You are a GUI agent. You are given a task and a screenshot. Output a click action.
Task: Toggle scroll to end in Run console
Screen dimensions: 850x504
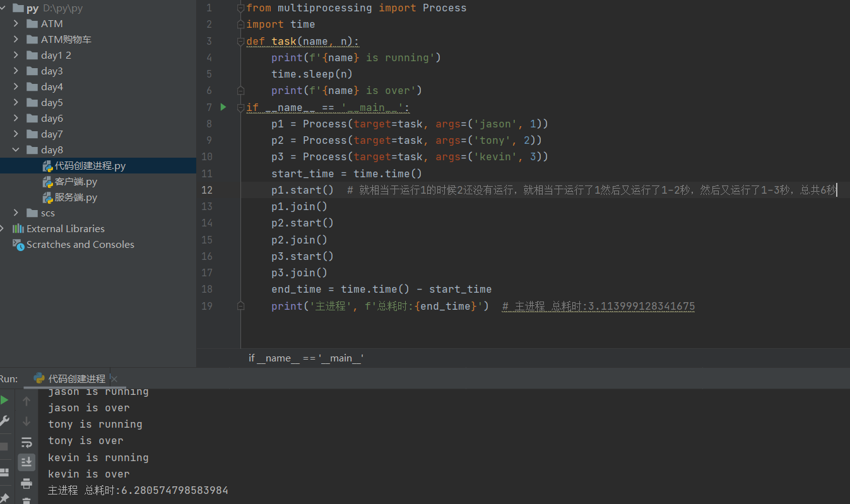point(27,462)
